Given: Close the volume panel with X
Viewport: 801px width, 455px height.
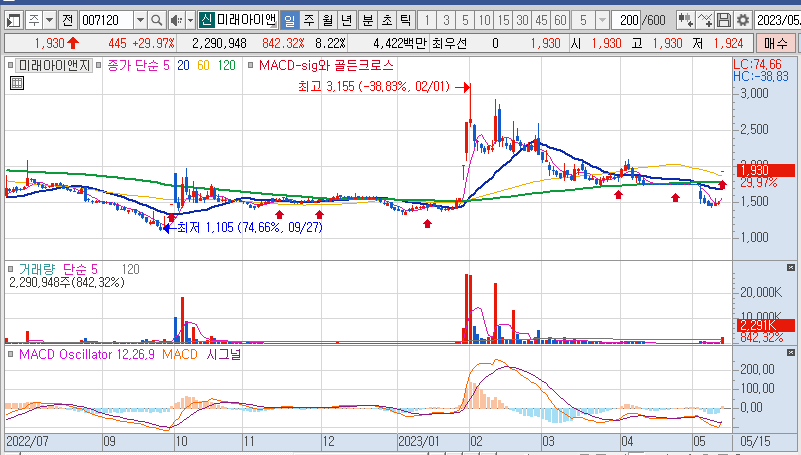Looking at the screenshot, I should 791,268.
